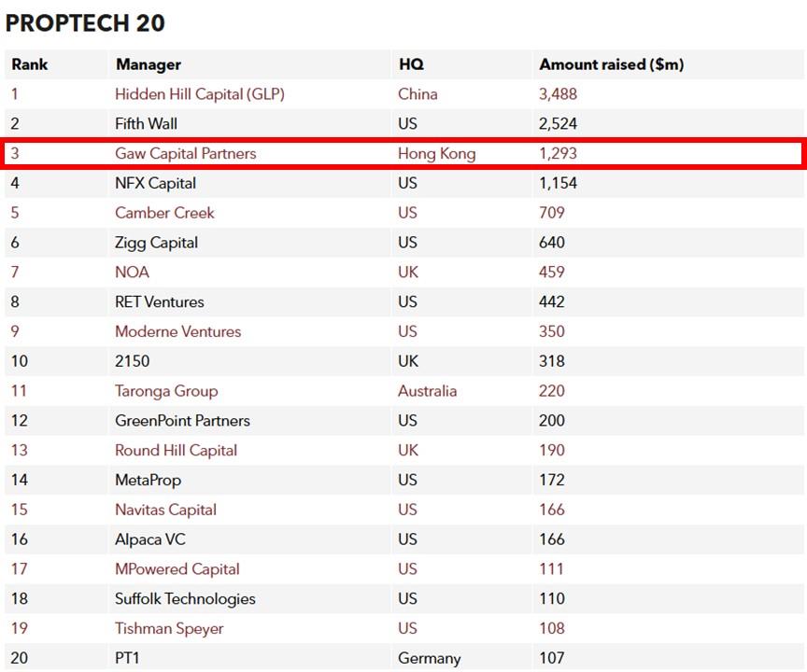The image size is (807, 672).
Task: Click the Zigg Capital entry
Action: (156, 243)
